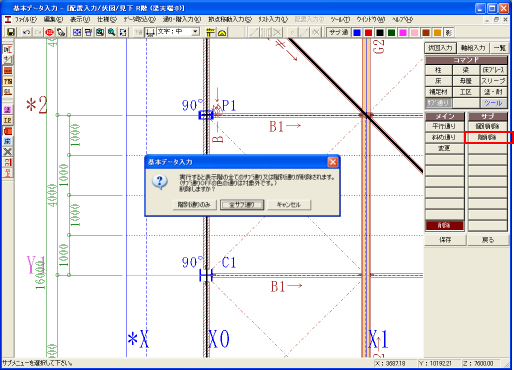Select the blue color swatch
Viewport: 514px width, 370px height.
point(357,32)
